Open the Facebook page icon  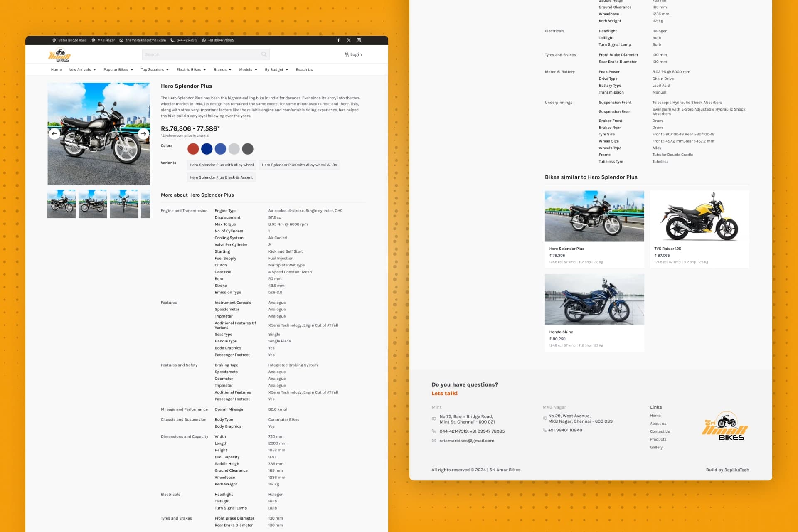pos(339,40)
